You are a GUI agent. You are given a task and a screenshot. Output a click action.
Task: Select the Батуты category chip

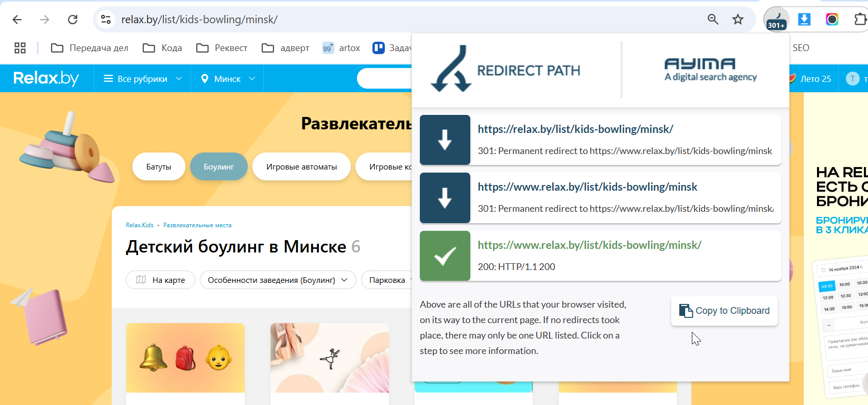click(x=159, y=166)
